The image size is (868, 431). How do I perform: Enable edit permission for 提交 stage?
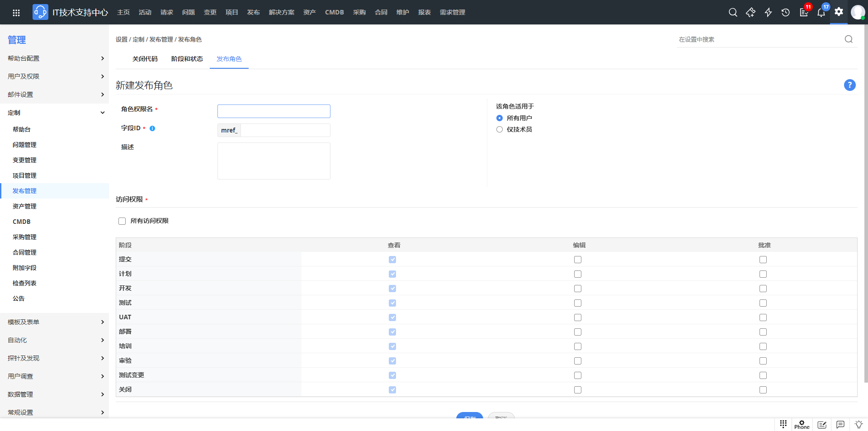578,260
